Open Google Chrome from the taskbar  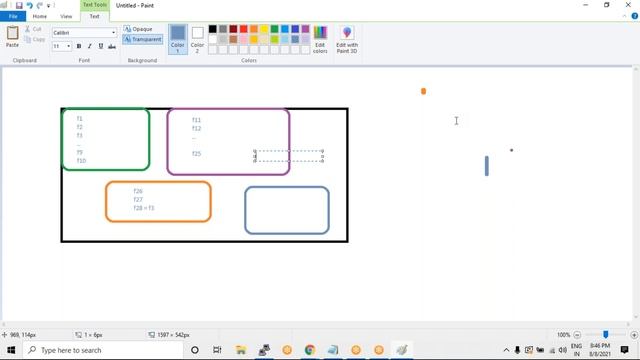[310, 350]
